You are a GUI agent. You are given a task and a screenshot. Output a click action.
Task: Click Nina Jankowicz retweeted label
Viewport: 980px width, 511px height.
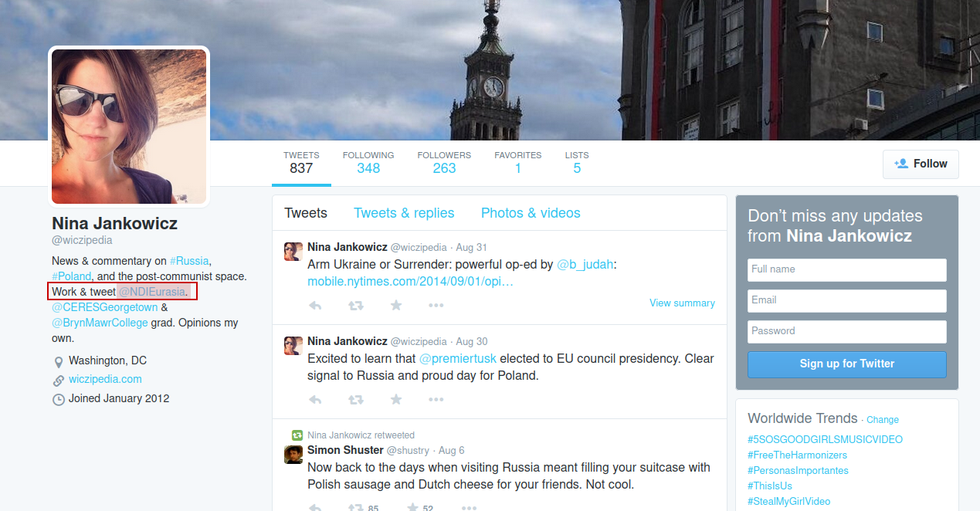[x=361, y=435]
